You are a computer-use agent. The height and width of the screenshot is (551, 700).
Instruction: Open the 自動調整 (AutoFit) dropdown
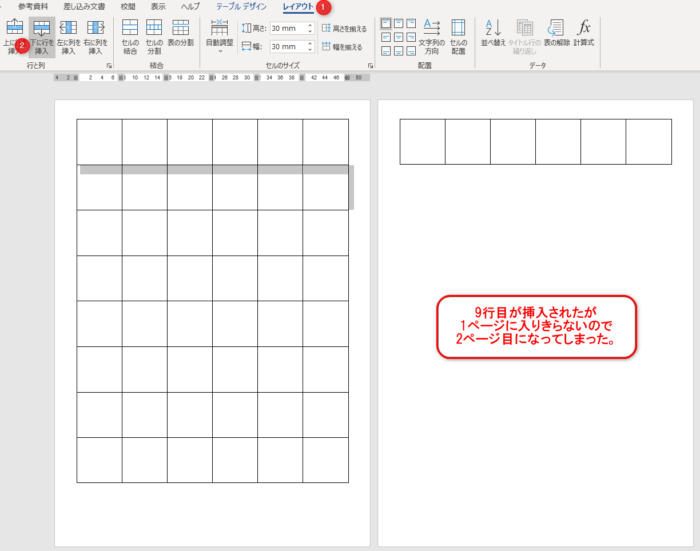tap(218, 36)
